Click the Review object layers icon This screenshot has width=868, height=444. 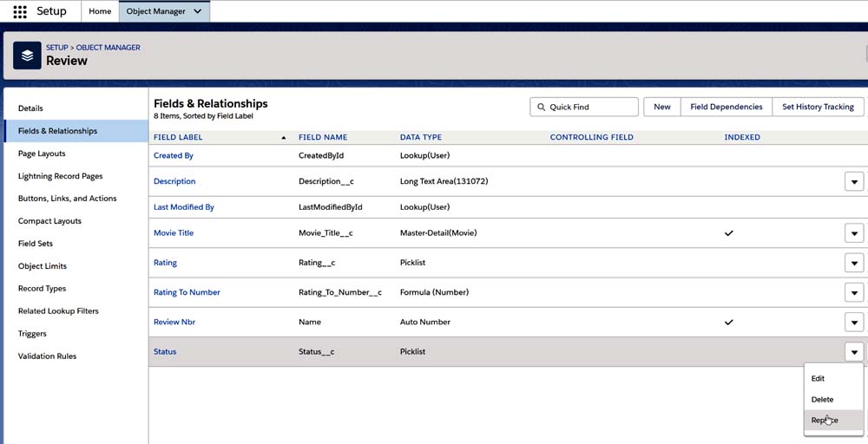coord(27,55)
